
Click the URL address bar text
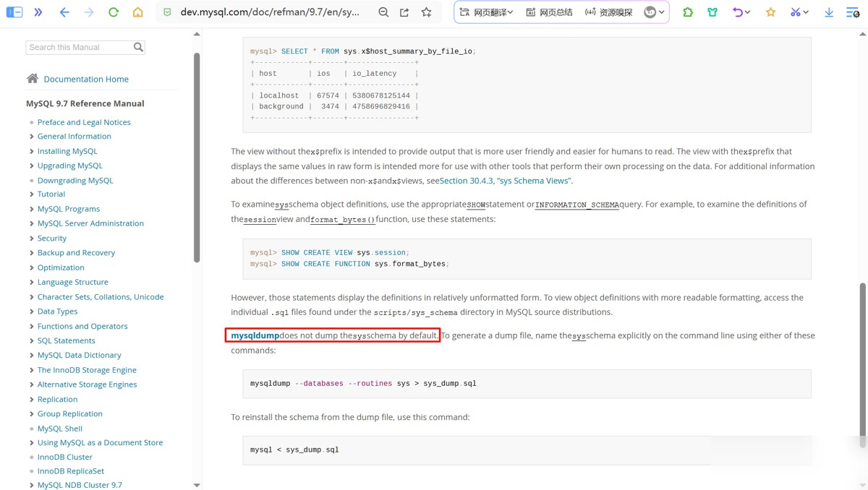pyautogui.click(x=270, y=12)
